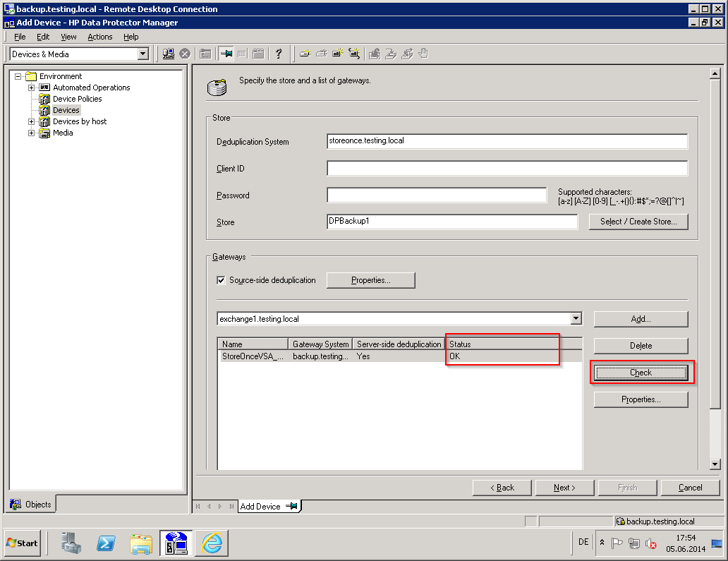Image resolution: width=728 pixels, height=561 pixels.
Task: Click the Store name field
Action: pyautogui.click(x=452, y=222)
